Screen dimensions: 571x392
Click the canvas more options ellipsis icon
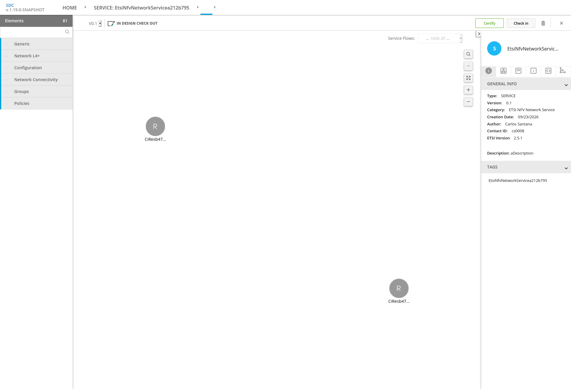click(x=468, y=66)
